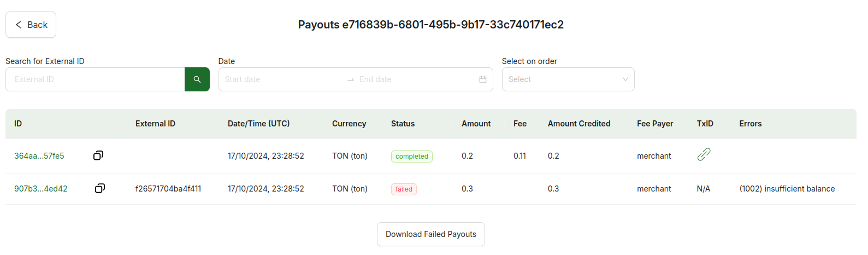Focus the External ID search box
This screenshot has width=868, height=255.
(95, 79)
